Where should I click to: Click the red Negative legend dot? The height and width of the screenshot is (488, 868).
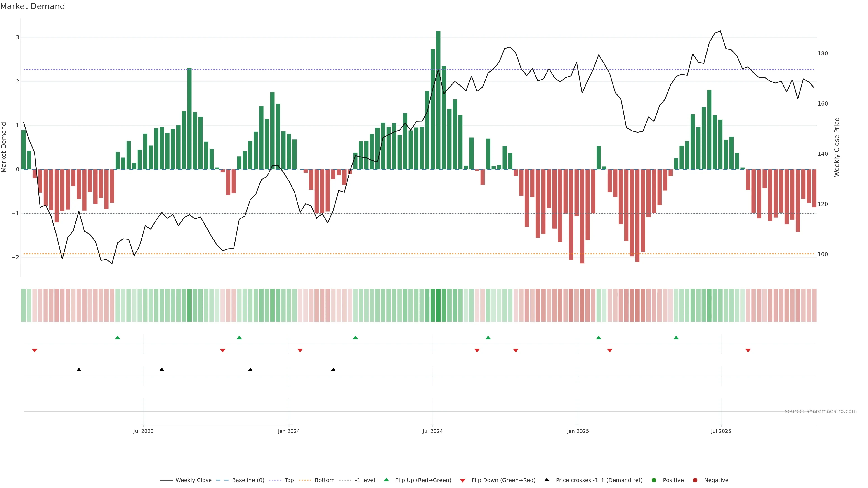coord(695,480)
